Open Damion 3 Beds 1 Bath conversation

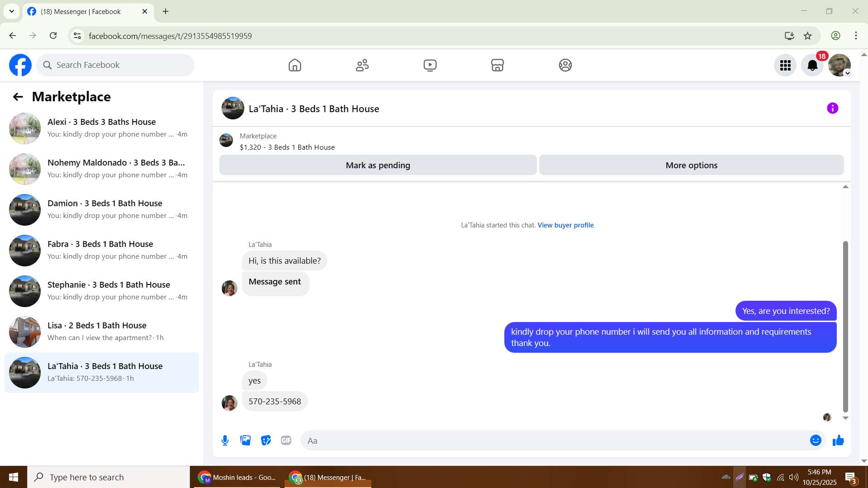[102, 210]
